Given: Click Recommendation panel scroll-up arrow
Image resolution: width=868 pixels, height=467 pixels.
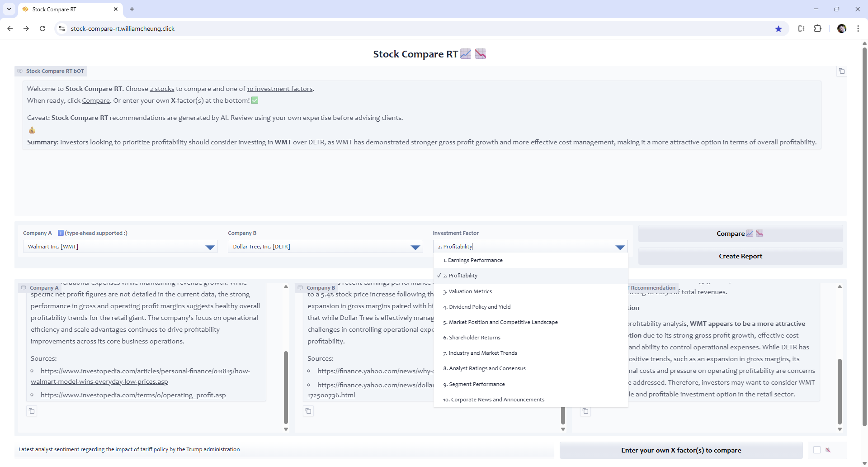Looking at the screenshot, I should click(x=840, y=287).
